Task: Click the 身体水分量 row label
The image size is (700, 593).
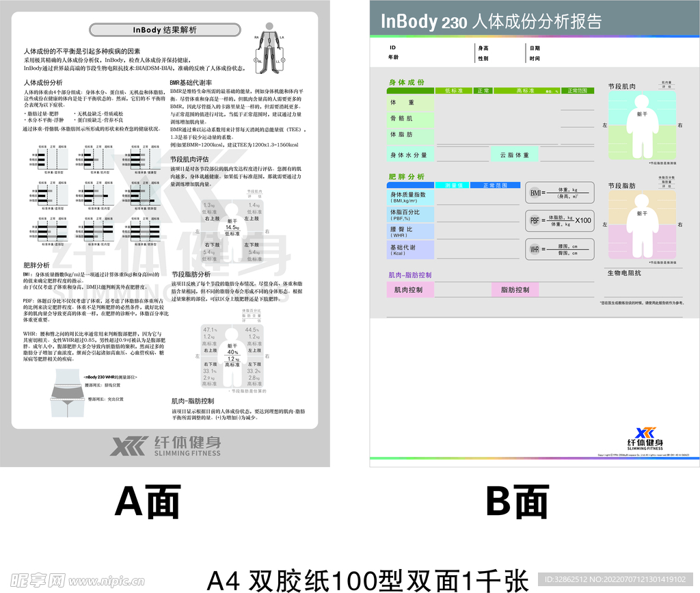Action: [x=410, y=155]
